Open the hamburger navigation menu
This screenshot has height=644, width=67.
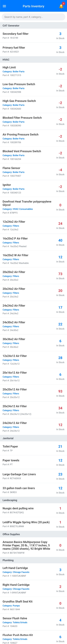(x=4, y=6)
